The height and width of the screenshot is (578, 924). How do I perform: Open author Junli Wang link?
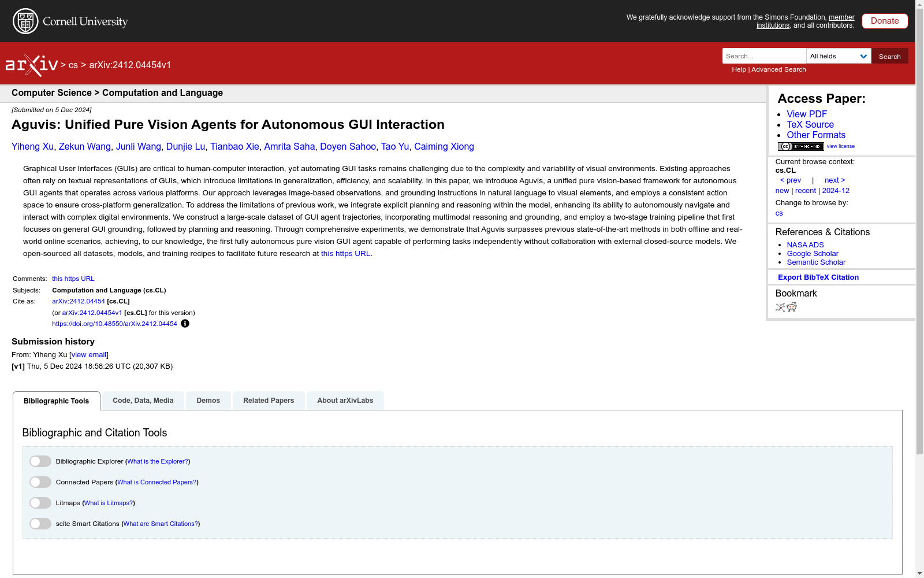point(139,147)
